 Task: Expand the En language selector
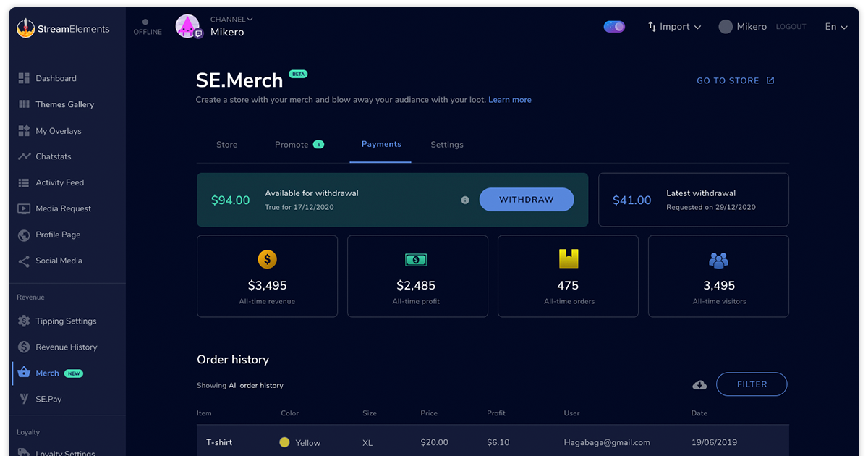click(x=835, y=27)
